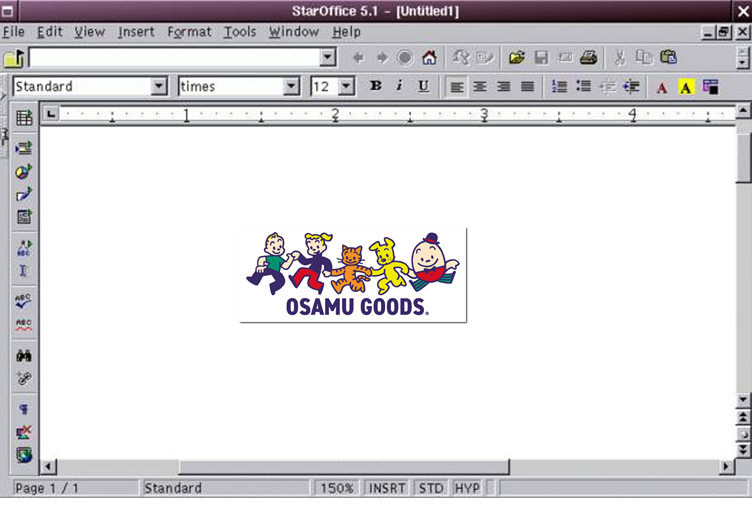Click the decrease indent icon
Image resolution: width=752 pixels, height=520 pixels.
coord(608,87)
